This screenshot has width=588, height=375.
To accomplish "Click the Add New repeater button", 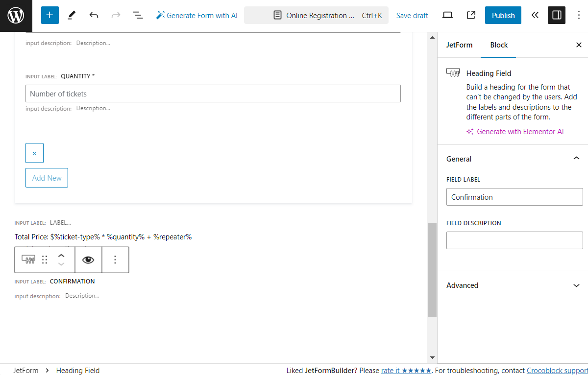I will [47, 178].
